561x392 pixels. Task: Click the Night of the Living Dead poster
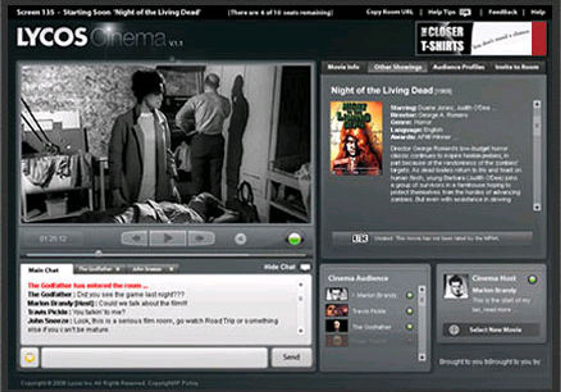(356, 138)
